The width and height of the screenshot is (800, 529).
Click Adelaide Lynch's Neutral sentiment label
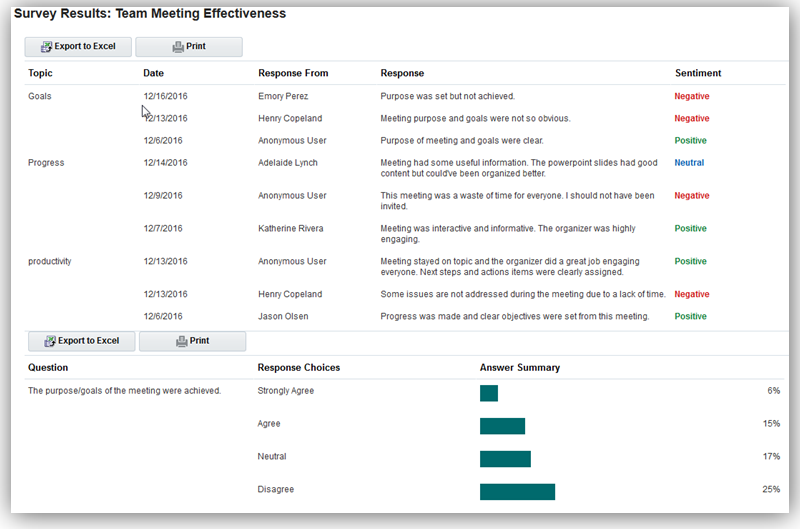690,162
